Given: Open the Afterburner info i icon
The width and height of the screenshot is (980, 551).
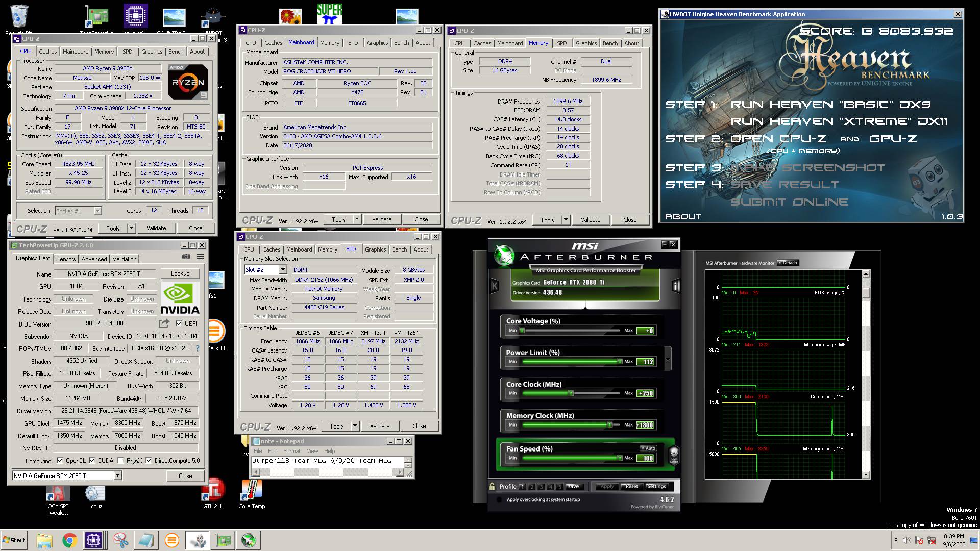Looking at the screenshot, I should 676,286.
